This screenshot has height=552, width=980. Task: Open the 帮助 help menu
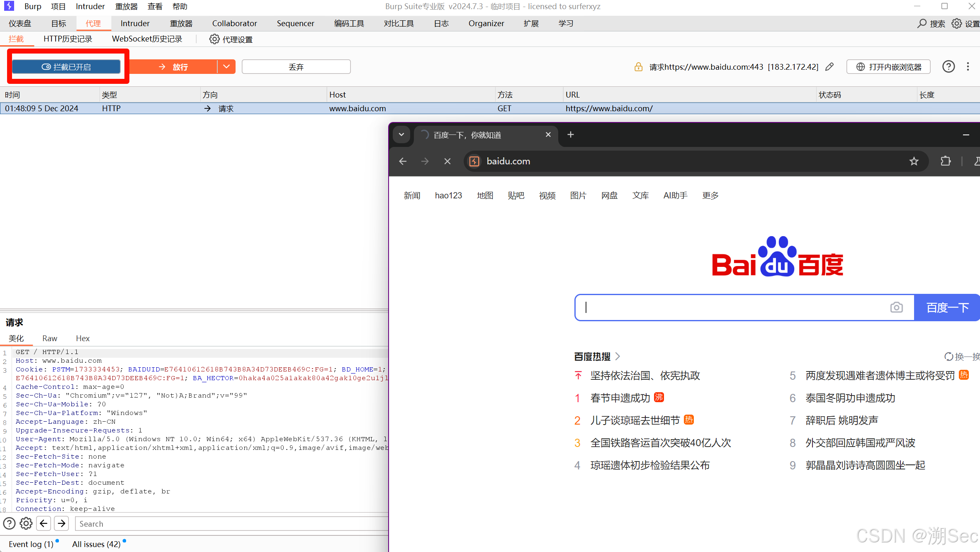pyautogui.click(x=180, y=7)
